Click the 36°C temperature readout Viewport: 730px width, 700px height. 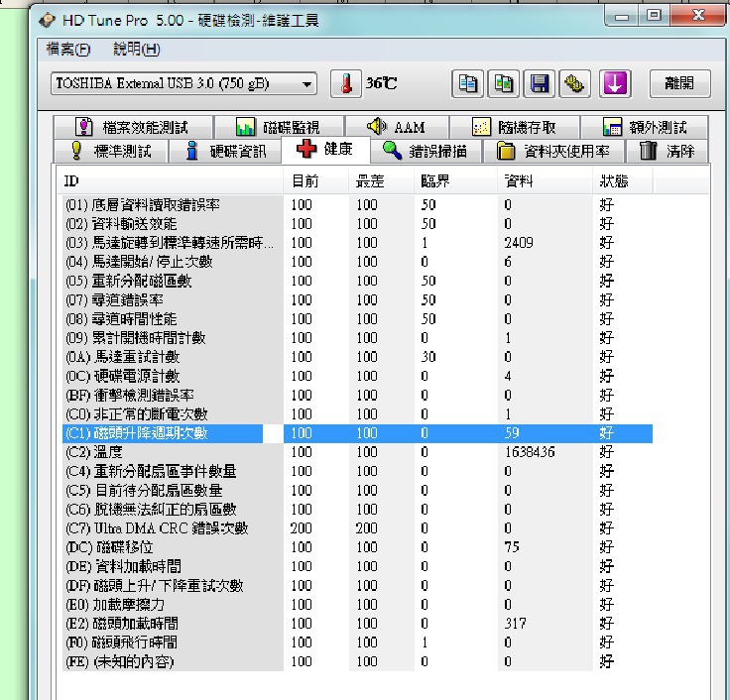coord(381,83)
